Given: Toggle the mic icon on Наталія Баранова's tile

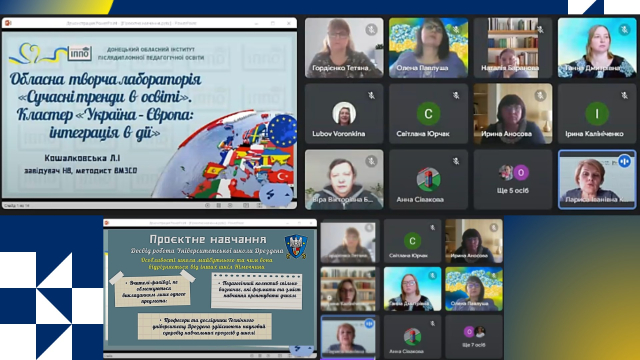Looking at the screenshot, I should [540, 29].
